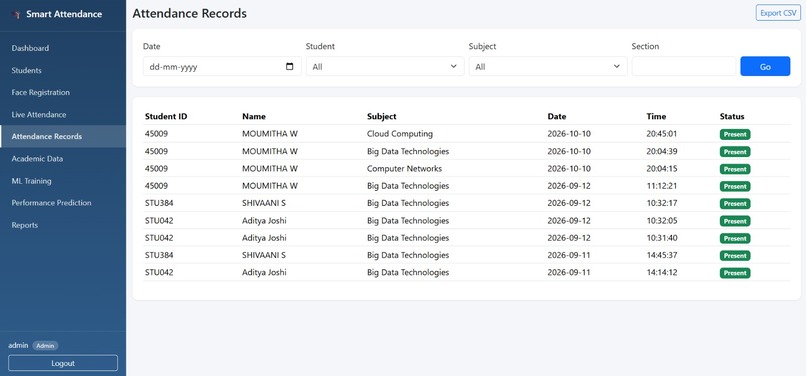Click Present badge in 11:12:21 row
Viewport: 806px width, 376px height.
click(735, 186)
